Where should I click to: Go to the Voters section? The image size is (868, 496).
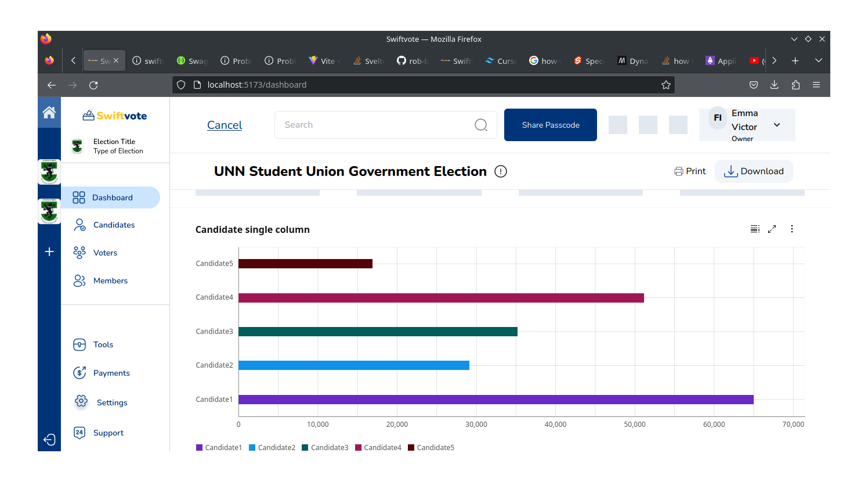coord(105,253)
